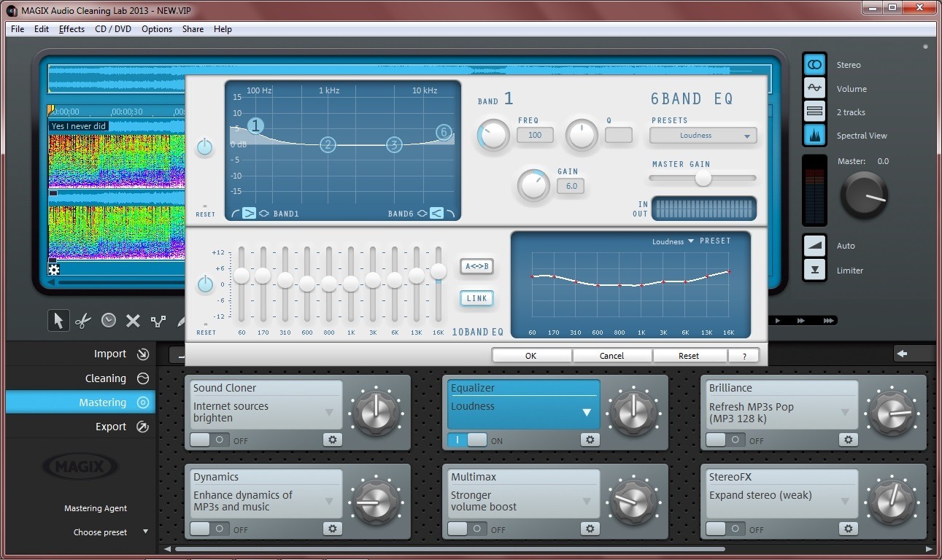
Task: Switch Brilliance effect on
Action: (x=725, y=440)
